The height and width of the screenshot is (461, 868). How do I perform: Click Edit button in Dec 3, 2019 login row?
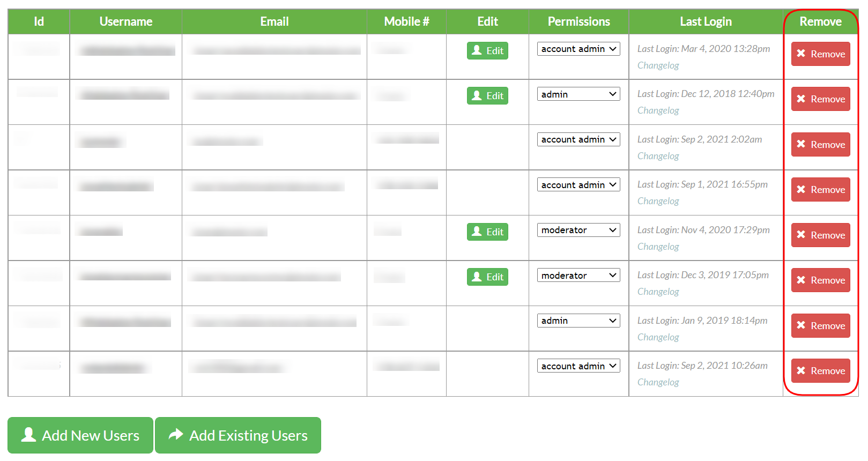(x=487, y=277)
